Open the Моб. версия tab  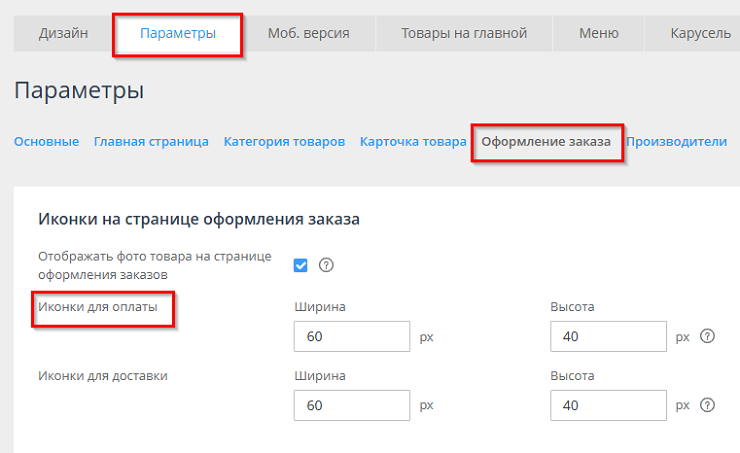coord(308,34)
